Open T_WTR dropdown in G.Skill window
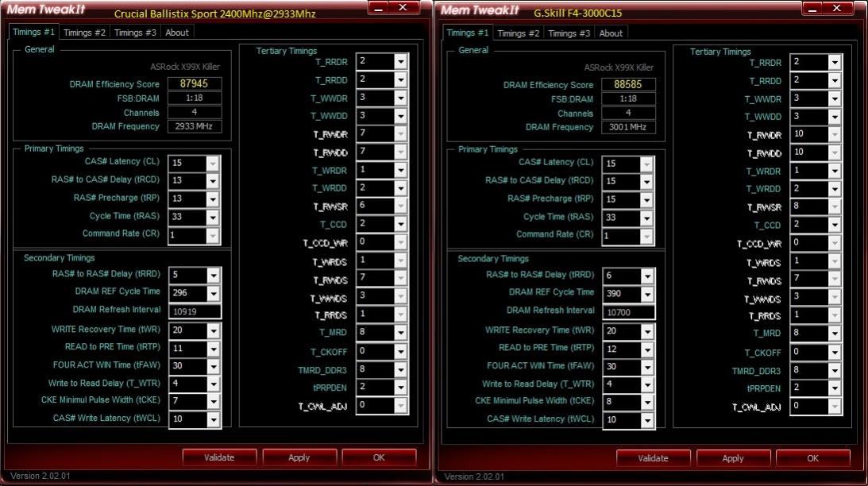This screenshot has height=486, width=868. [x=647, y=384]
